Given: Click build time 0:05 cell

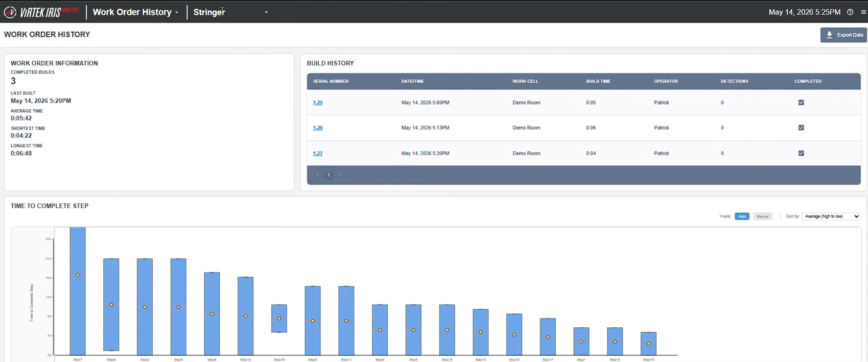Looking at the screenshot, I should click(x=591, y=103).
